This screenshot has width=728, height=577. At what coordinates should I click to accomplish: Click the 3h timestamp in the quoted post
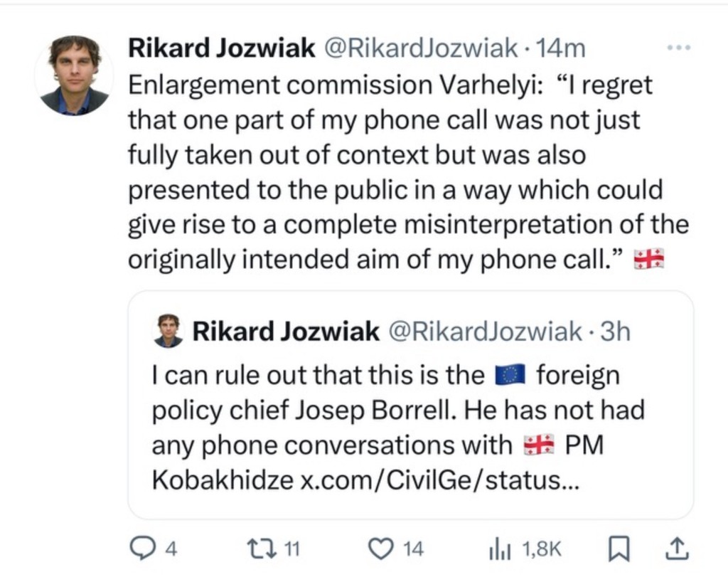pyautogui.click(x=614, y=332)
